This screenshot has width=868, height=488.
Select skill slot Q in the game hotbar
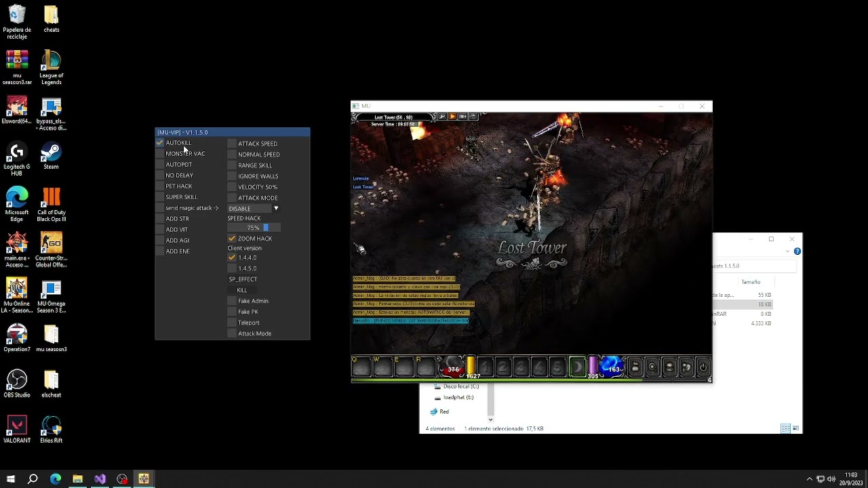pyautogui.click(x=361, y=367)
